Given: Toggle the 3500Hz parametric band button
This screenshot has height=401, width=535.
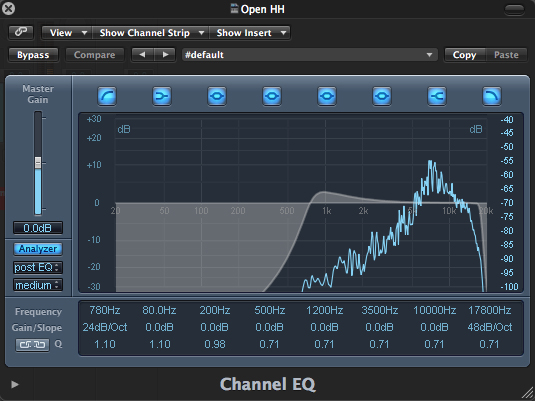Looking at the screenshot, I should [x=382, y=96].
